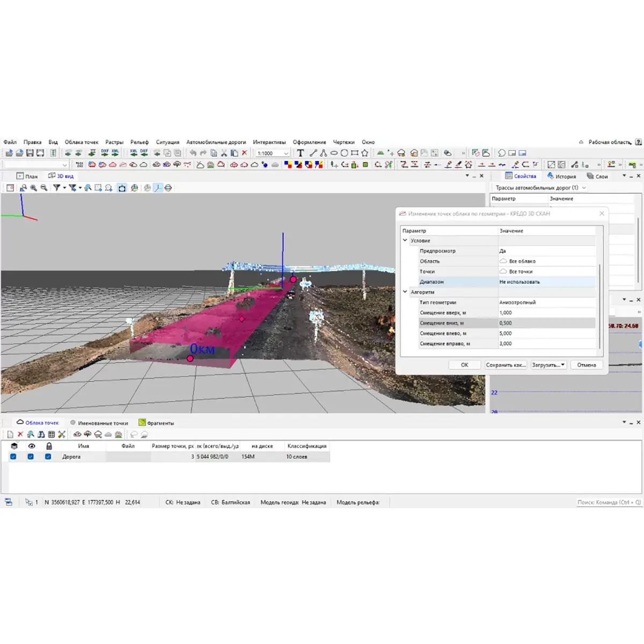644x644 pixels.
Task: Click the undo arrow icon
Action: click(193, 153)
